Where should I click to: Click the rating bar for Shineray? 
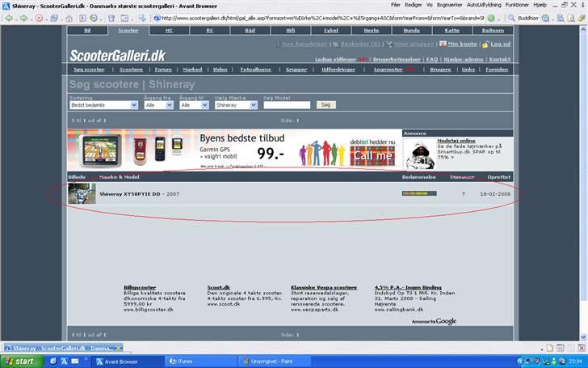coord(419,194)
